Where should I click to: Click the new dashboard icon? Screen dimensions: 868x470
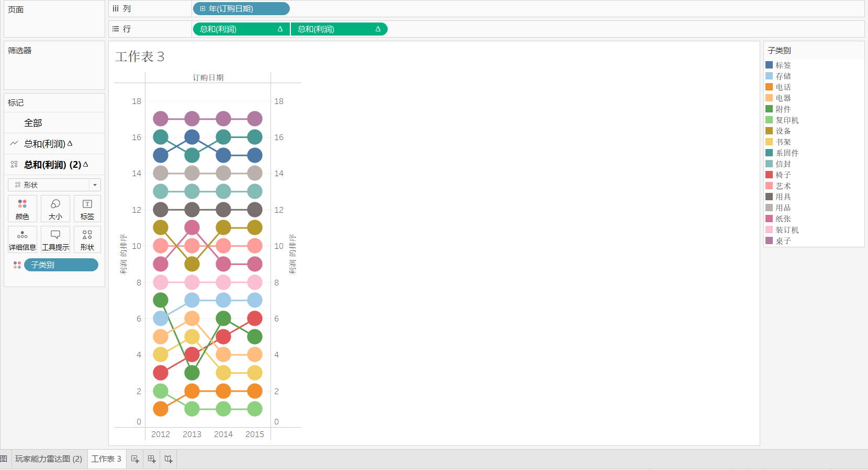tap(152, 459)
